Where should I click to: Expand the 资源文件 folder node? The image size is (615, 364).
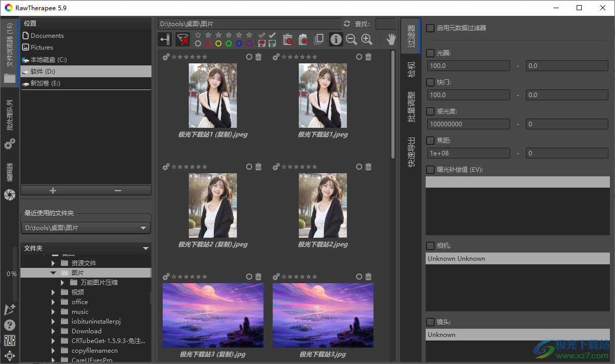(x=53, y=263)
